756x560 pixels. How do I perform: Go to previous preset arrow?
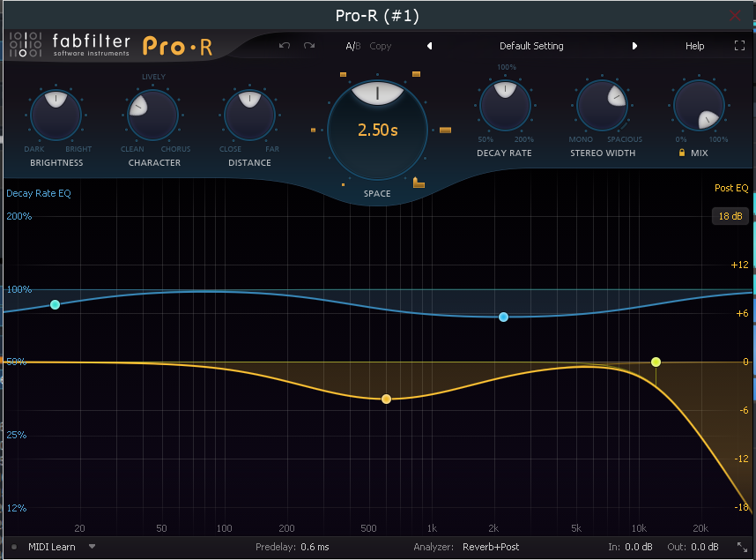[x=430, y=46]
